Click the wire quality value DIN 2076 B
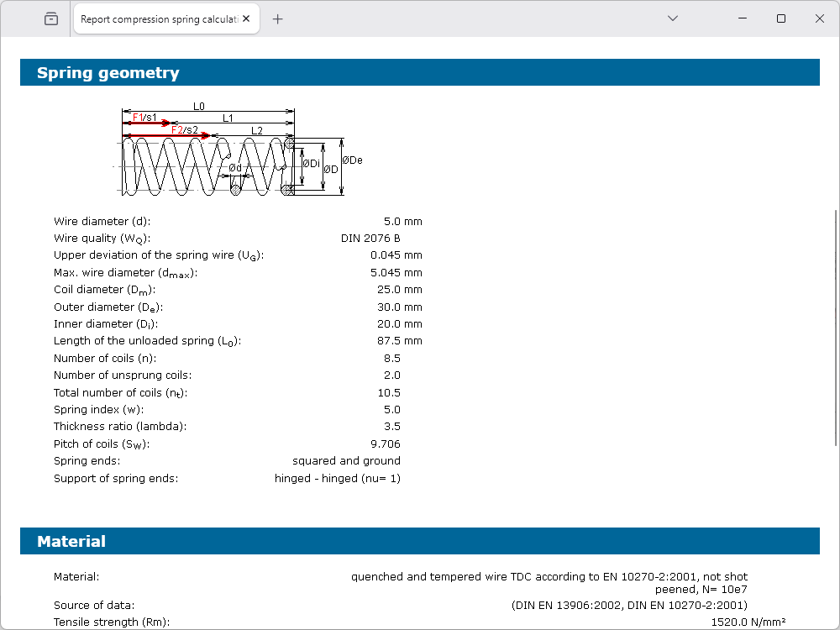 click(370, 239)
